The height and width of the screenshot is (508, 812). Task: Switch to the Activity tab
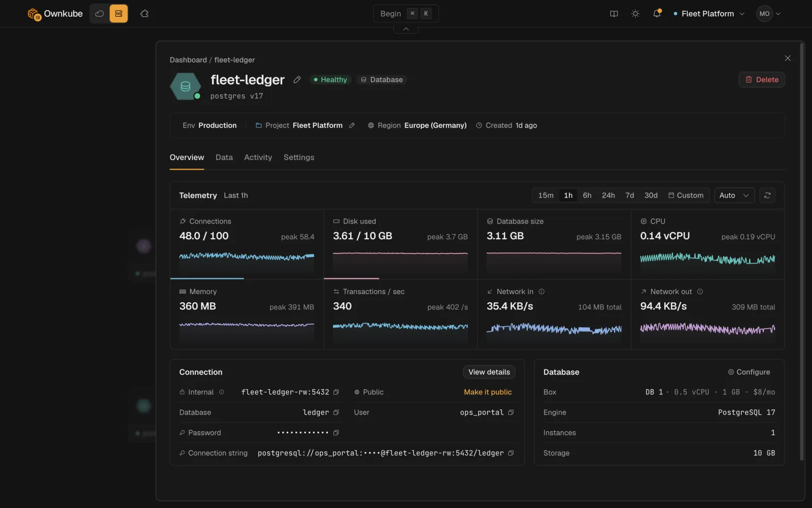pyautogui.click(x=258, y=157)
